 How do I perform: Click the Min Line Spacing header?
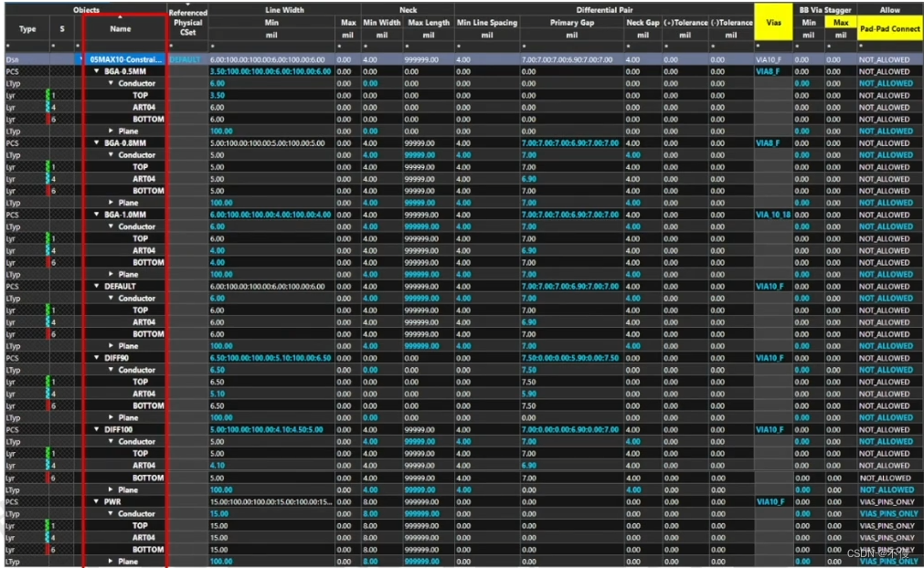(x=487, y=22)
